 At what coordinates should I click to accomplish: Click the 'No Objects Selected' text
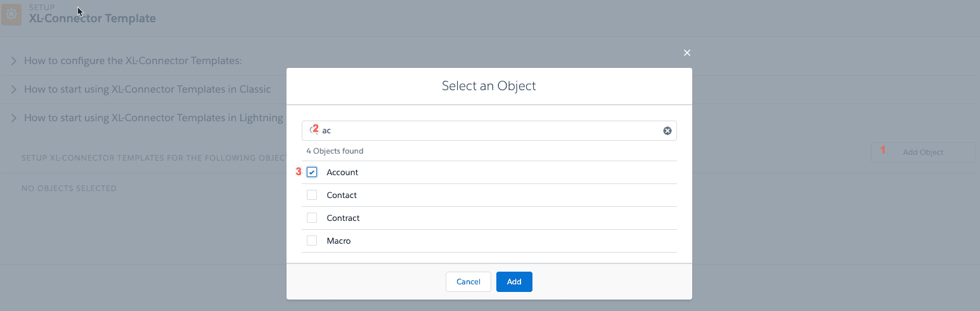pyautogui.click(x=69, y=189)
